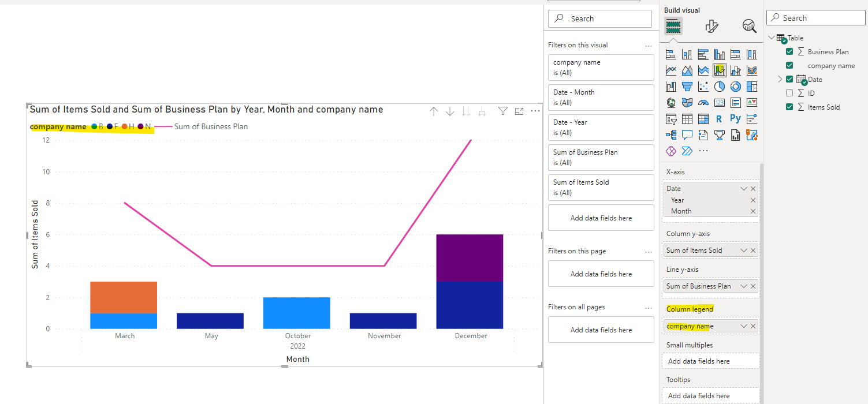Switch to the Analytics tab
Image resolution: width=868 pixels, height=404 pixels.
tap(750, 26)
